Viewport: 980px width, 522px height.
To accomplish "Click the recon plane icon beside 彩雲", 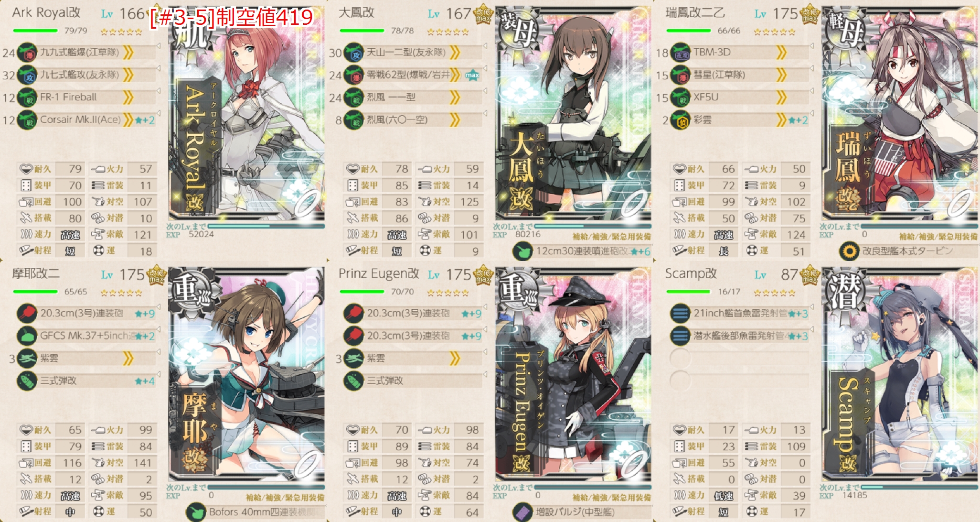I will point(681,120).
